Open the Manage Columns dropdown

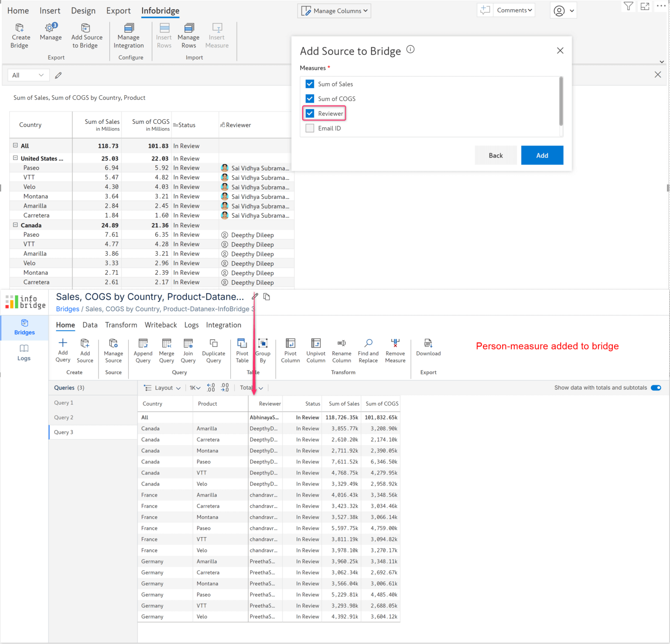(334, 10)
